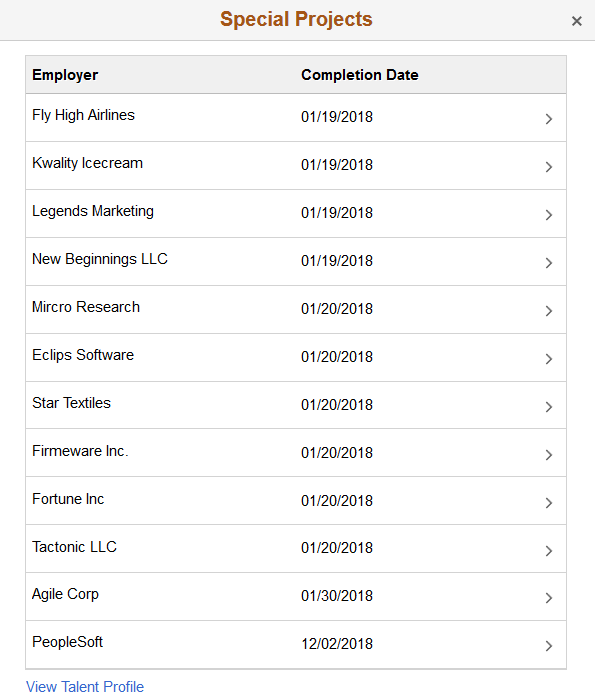The height and width of the screenshot is (700, 595).
Task: Open Fly High Airlines row chevron
Action: pos(549,119)
